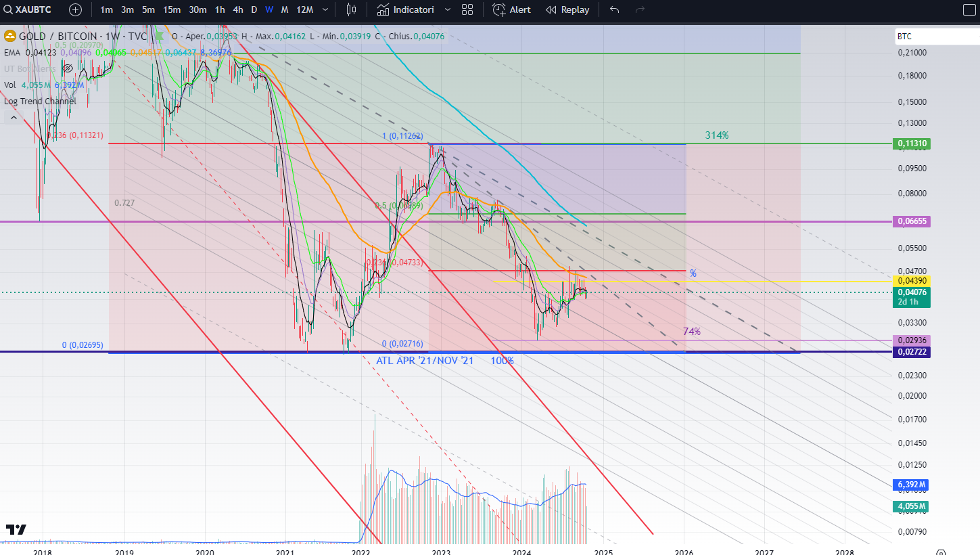Select the daily D timeframe
This screenshot has height=555, width=980.
click(254, 10)
